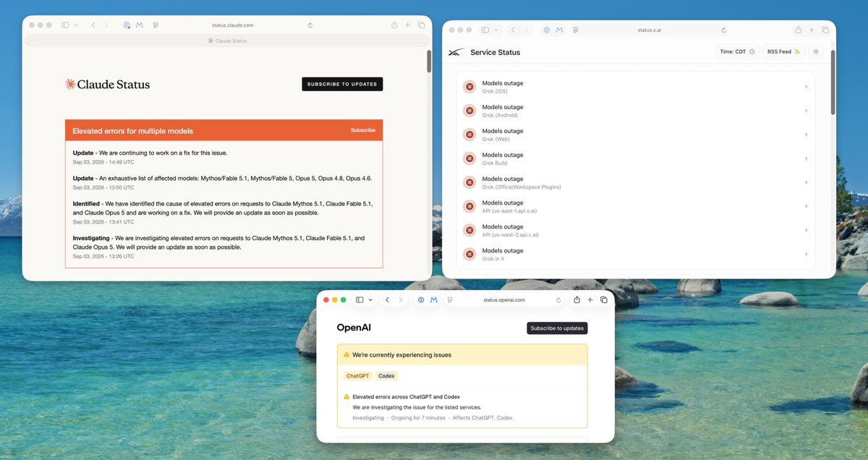Screen dimensions: 868x460
Task: Open a new tab in the Claude Status window
Action: pyautogui.click(x=408, y=25)
